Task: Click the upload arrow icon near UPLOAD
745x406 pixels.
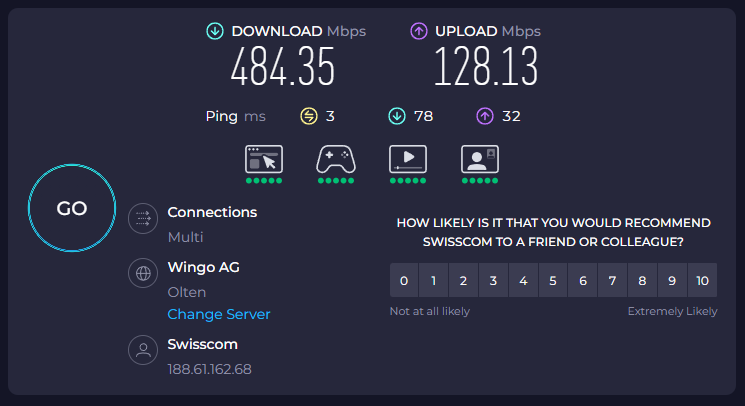Action: (419, 31)
